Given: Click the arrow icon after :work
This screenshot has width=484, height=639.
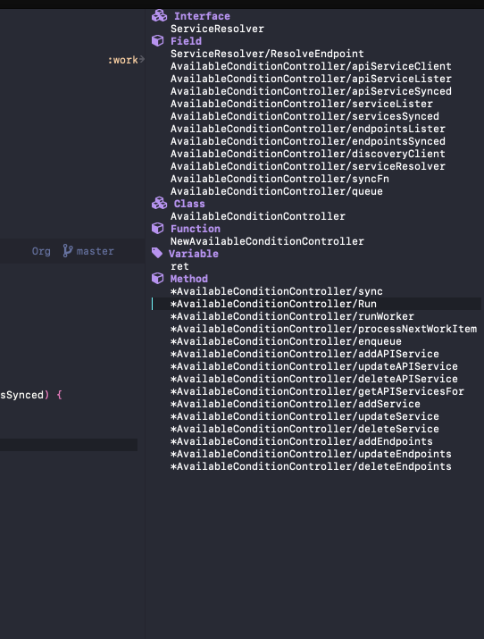Looking at the screenshot, I should point(142,59).
